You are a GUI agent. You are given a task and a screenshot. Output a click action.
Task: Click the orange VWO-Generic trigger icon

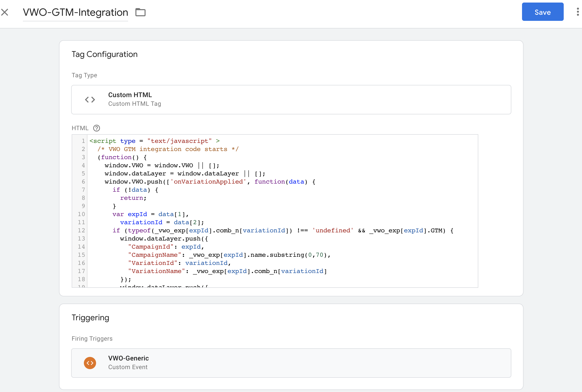(x=90, y=363)
